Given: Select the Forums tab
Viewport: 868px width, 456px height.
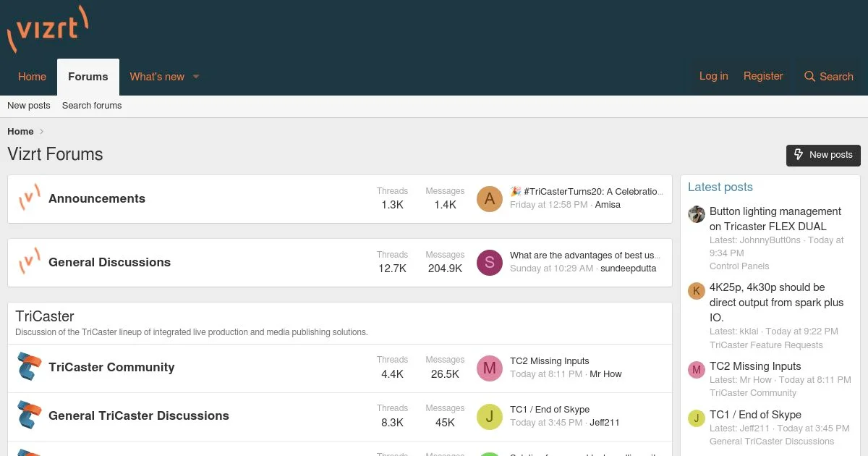Looking at the screenshot, I should coord(88,77).
